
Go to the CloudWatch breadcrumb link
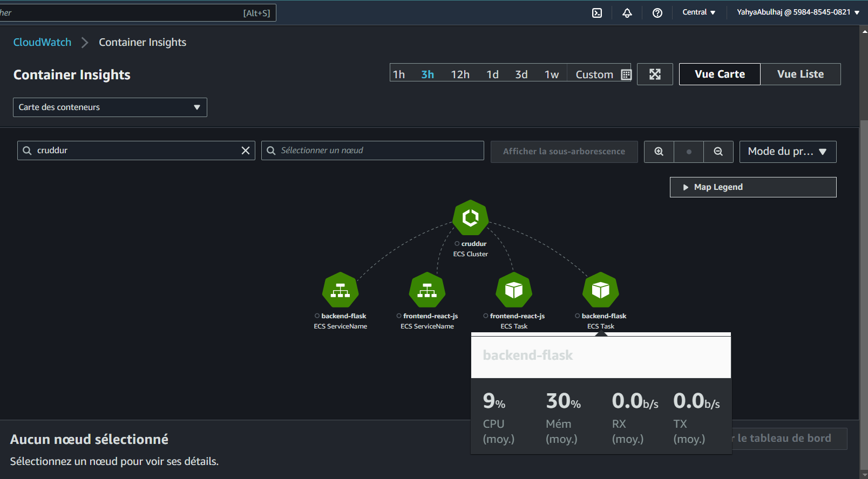point(42,42)
